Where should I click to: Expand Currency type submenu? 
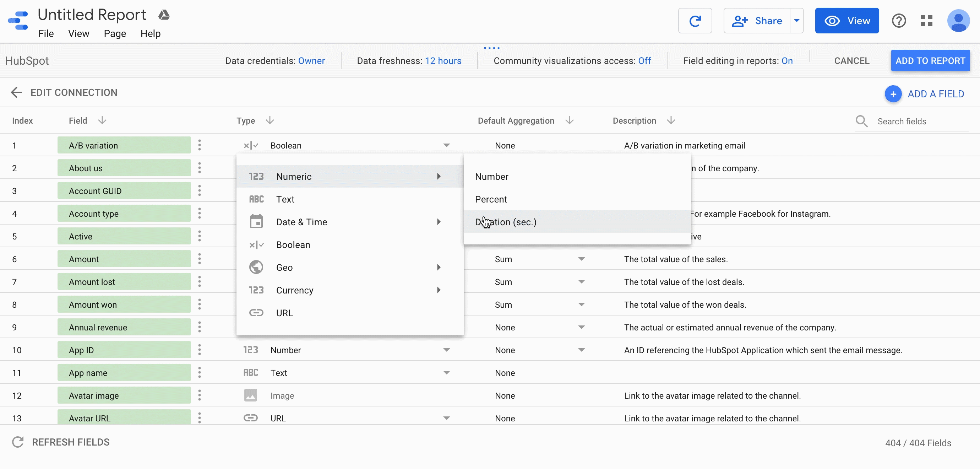tap(350, 290)
